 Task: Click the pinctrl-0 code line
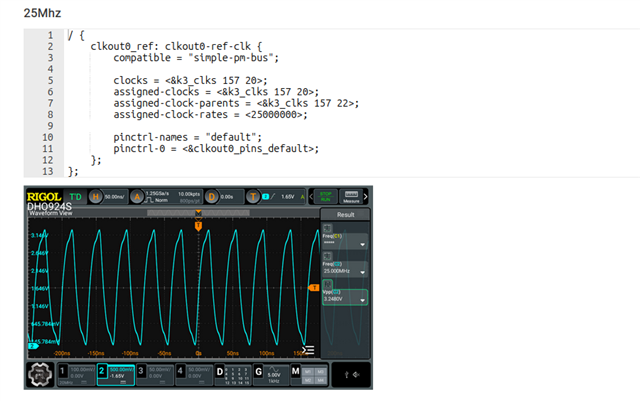[216, 148]
